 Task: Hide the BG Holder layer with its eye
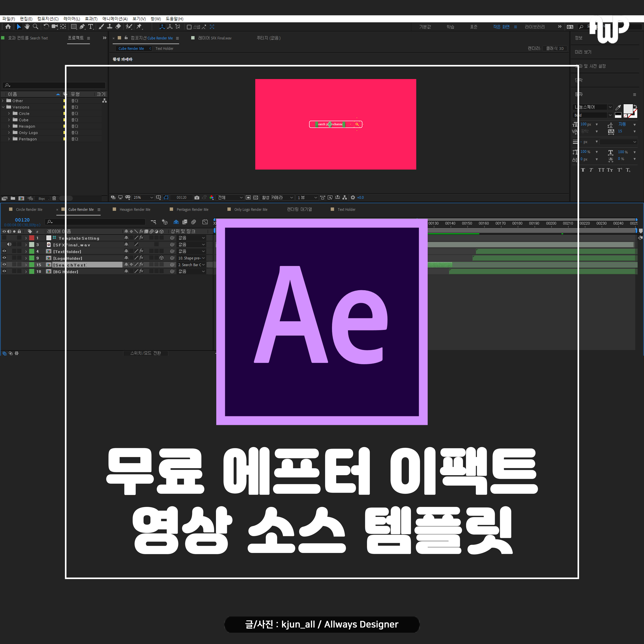(4, 271)
